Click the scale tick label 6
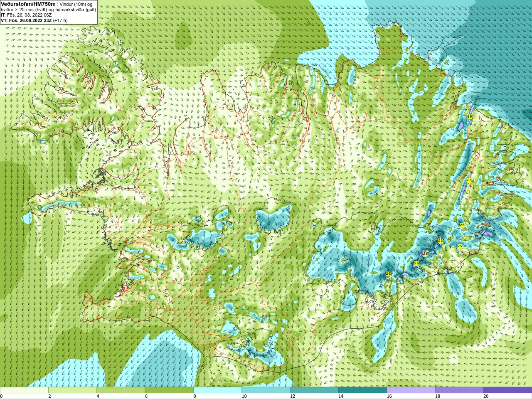This screenshot has width=532, height=399. coord(146,396)
